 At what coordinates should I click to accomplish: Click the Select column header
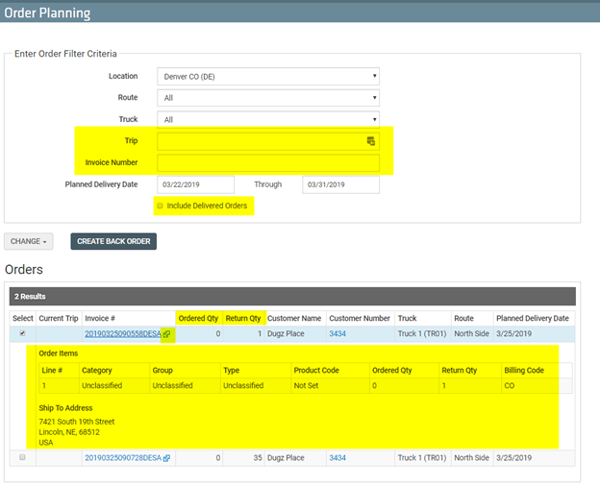(x=23, y=318)
